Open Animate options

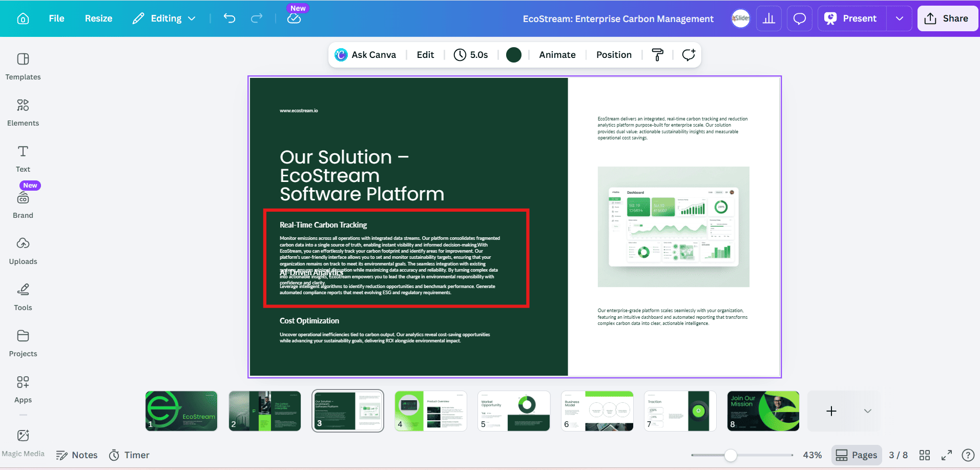[x=557, y=55]
